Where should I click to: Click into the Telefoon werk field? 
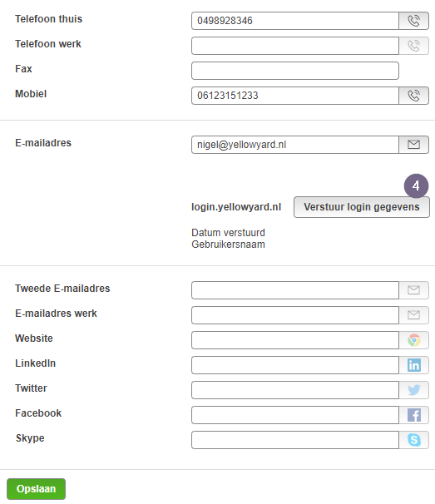[x=295, y=46]
